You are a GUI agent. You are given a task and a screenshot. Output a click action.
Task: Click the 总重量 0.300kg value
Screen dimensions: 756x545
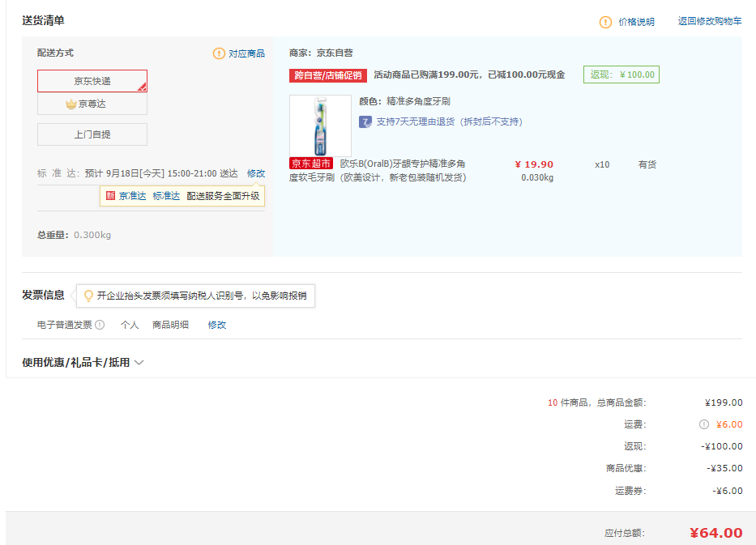click(x=92, y=235)
